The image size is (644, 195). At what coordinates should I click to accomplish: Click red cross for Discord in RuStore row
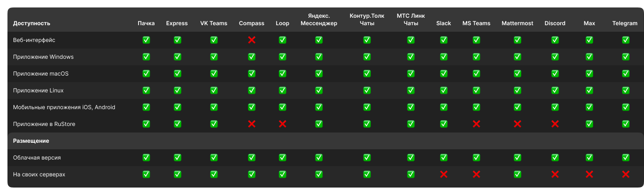tap(555, 124)
